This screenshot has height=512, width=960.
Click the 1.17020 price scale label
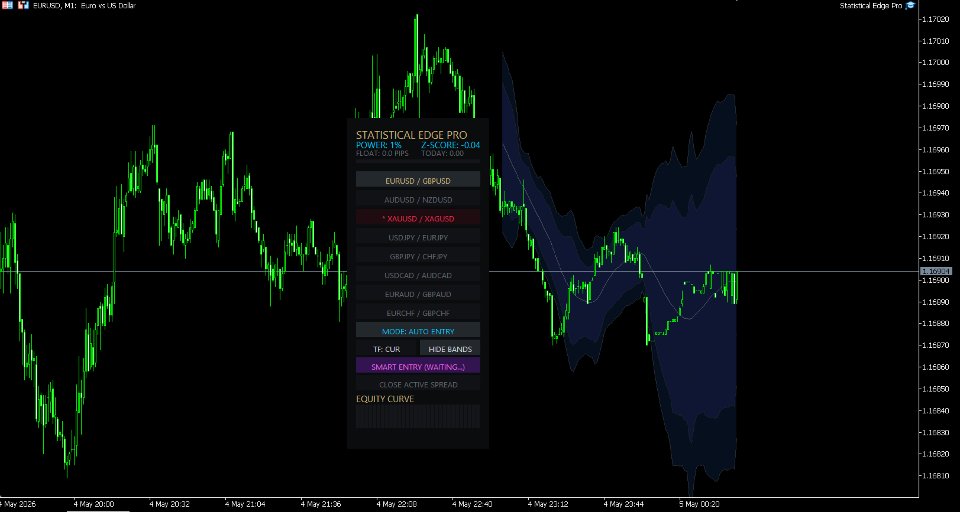click(x=935, y=19)
